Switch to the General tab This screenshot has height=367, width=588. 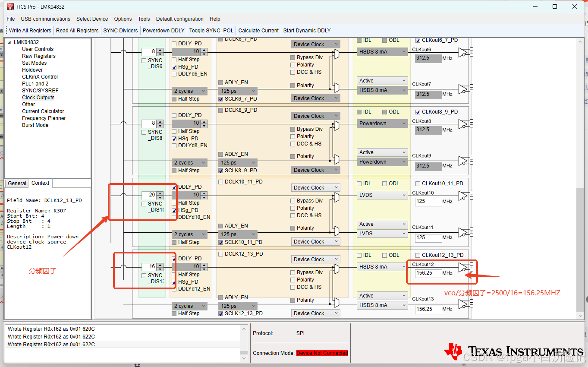(x=17, y=183)
